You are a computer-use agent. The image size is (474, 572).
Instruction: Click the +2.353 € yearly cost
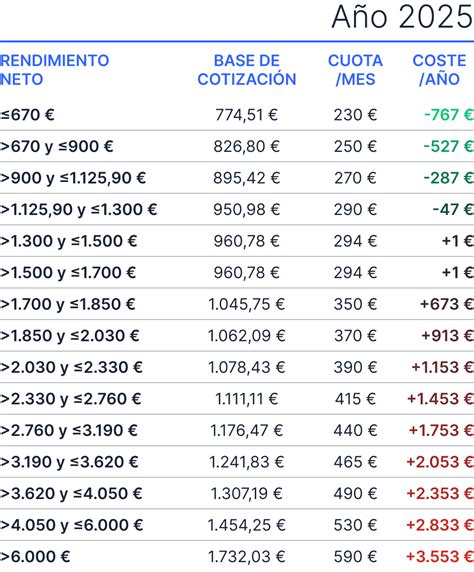tap(440, 494)
